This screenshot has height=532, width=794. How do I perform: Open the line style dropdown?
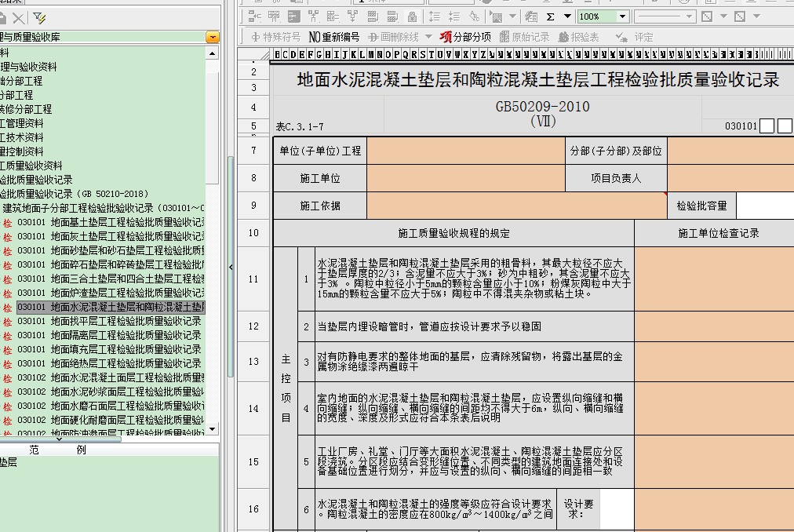pyautogui.click(x=689, y=16)
